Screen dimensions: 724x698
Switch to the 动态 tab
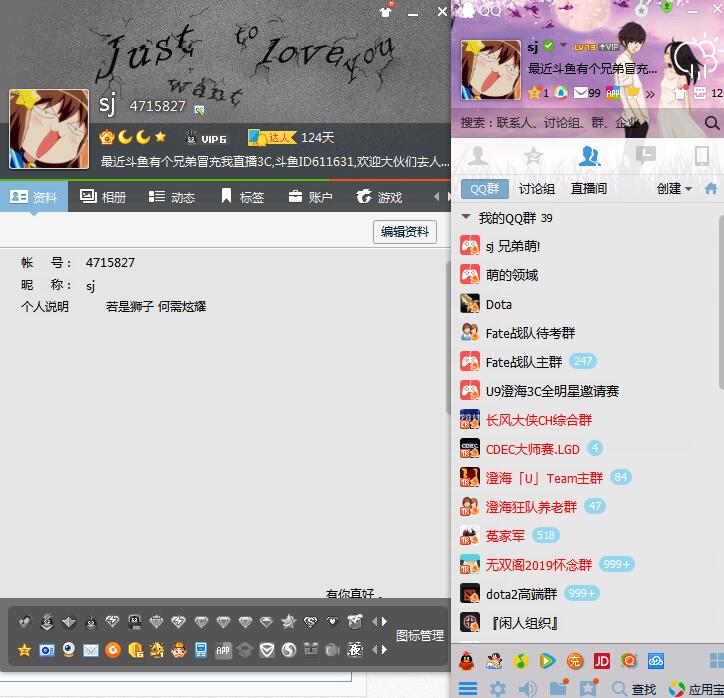[x=172, y=197]
